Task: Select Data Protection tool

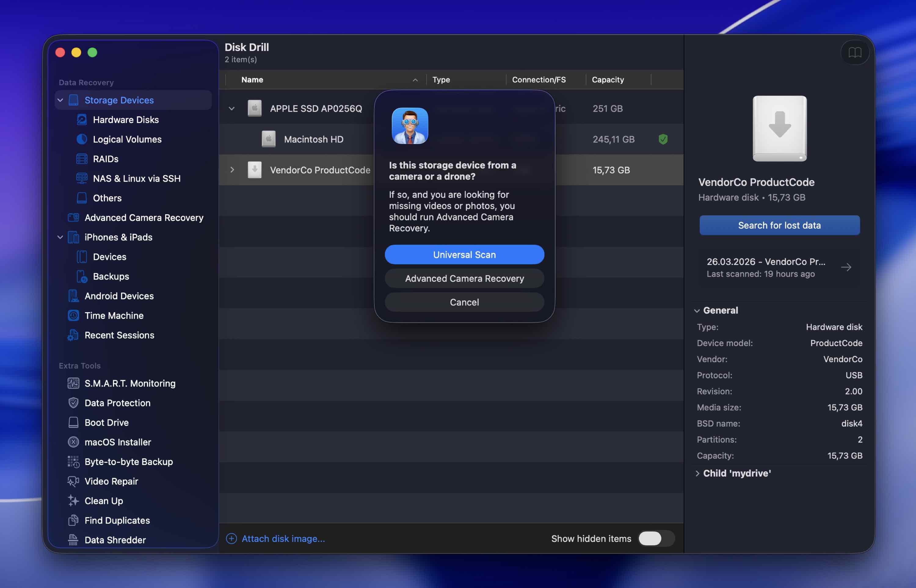Action: [118, 403]
